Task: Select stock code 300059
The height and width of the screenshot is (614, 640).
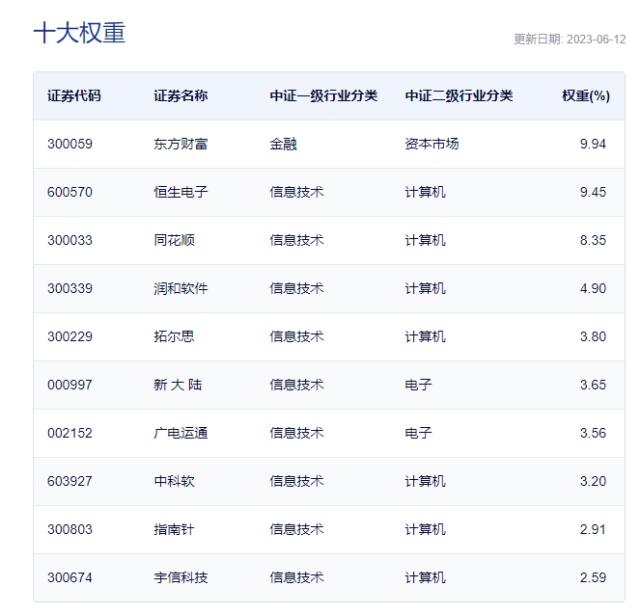Action: pos(70,144)
